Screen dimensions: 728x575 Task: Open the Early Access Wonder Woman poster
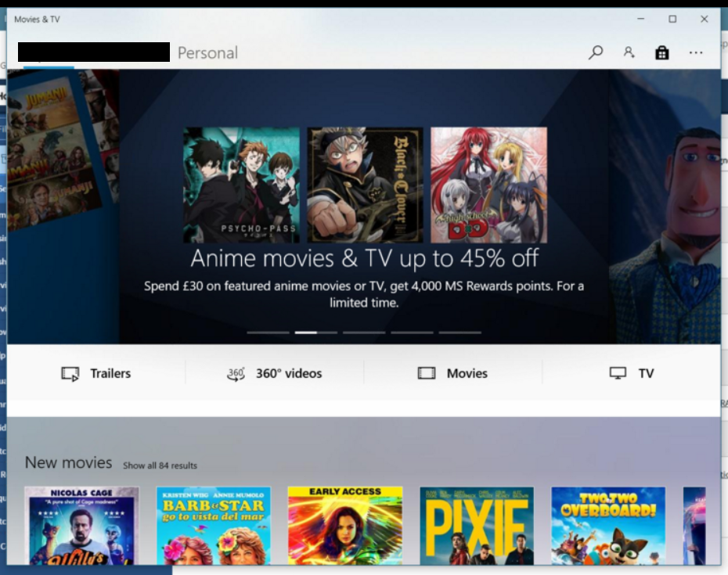345,526
